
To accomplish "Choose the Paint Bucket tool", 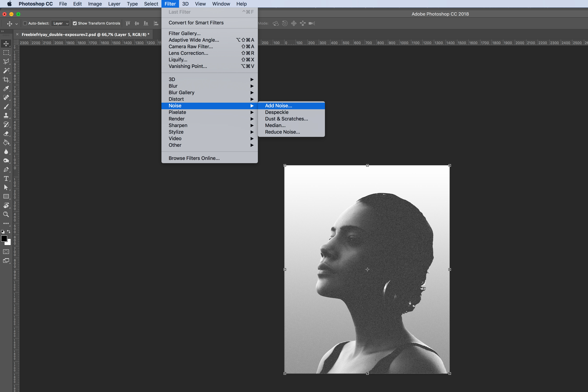I will pos(6,142).
